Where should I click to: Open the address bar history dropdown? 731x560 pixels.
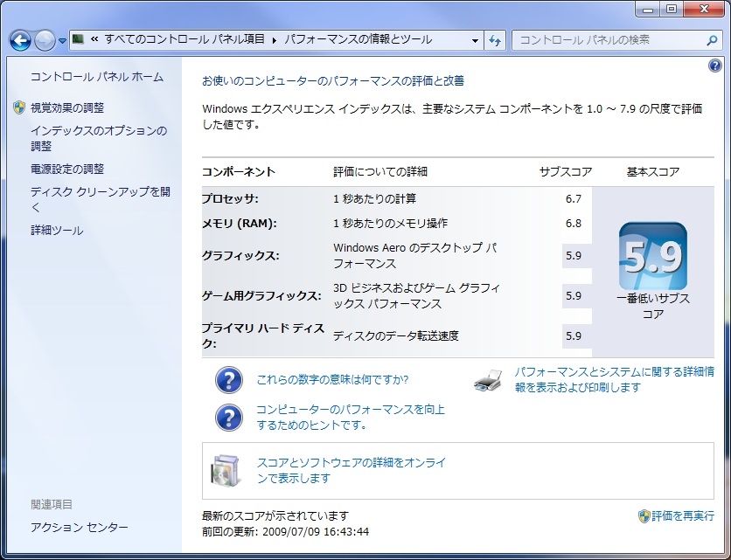(475, 40)
